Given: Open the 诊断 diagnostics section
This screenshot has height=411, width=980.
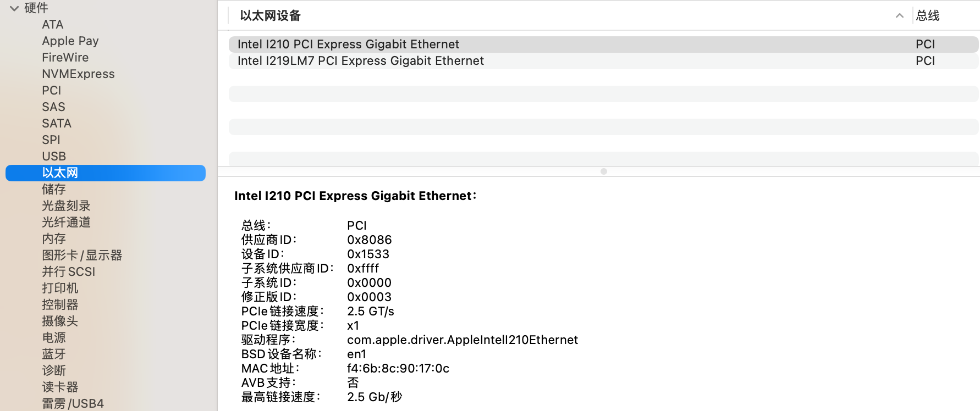Looking at the screenshot, I should 53,370.
